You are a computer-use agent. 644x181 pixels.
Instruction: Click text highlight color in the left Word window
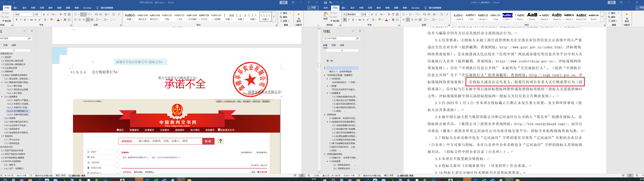point(52,19)
